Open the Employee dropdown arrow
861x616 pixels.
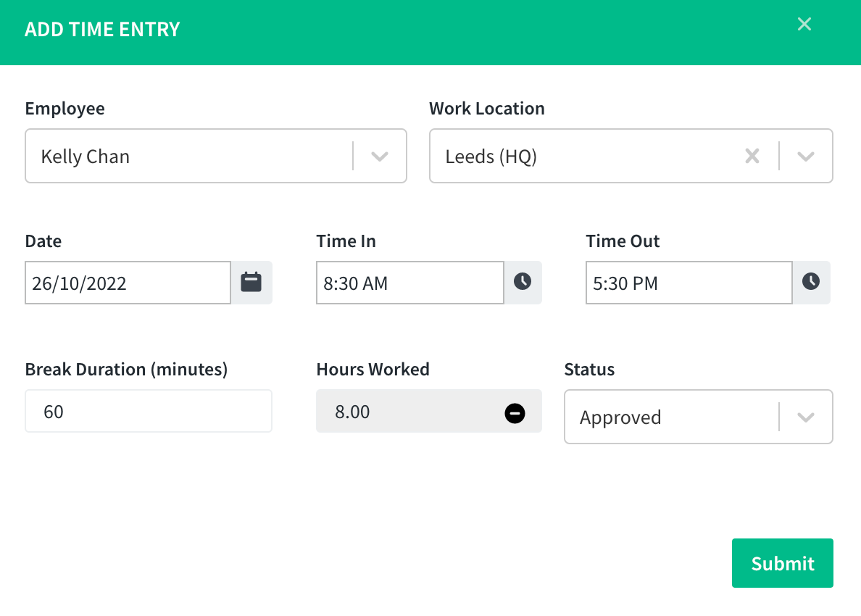pyautogui.click(x=379, y=156)
